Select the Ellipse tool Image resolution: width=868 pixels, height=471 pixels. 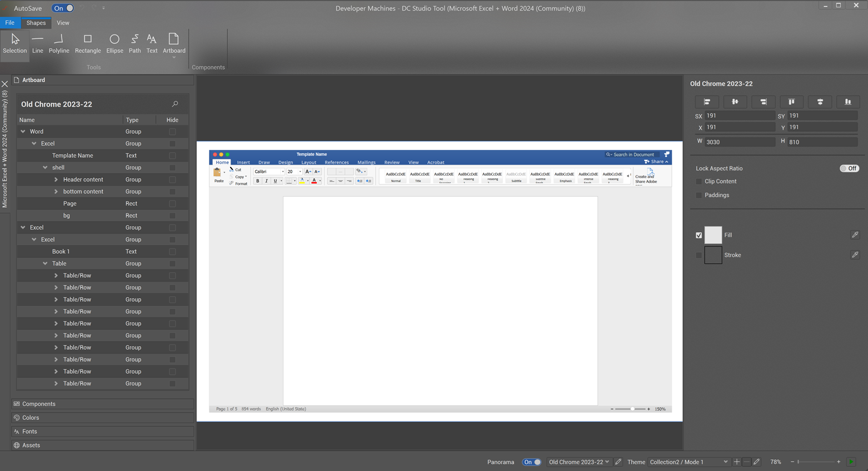click(114, 43)
